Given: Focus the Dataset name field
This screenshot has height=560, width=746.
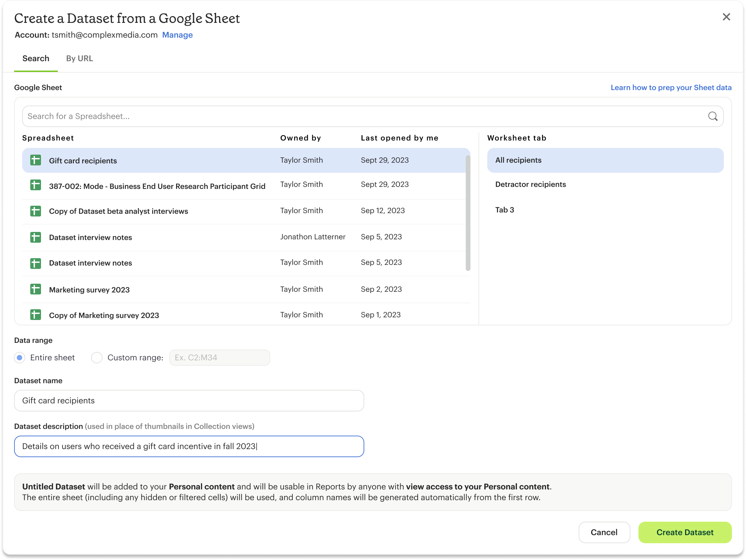Looking at the screenshot, I should coord(189,401).
